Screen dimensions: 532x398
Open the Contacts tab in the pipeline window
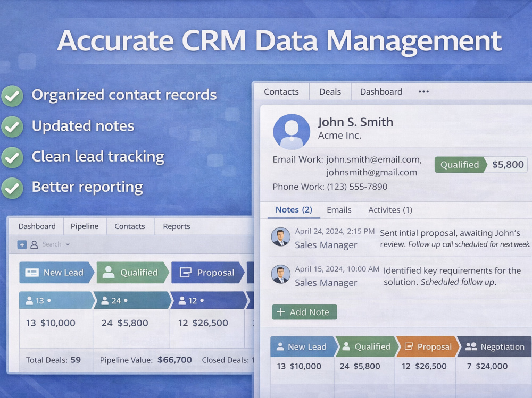pos(130,226)
